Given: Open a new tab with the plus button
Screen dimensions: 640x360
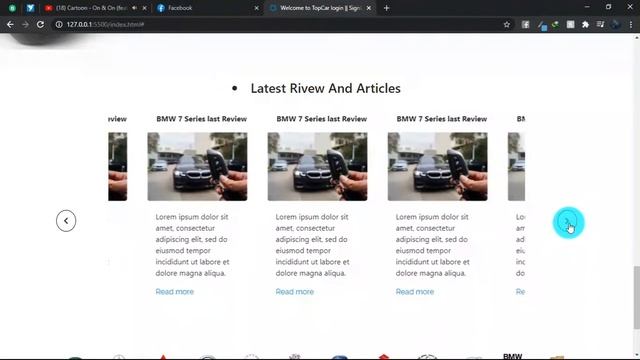Looking at the screenshot, I should tap(387, 8).
